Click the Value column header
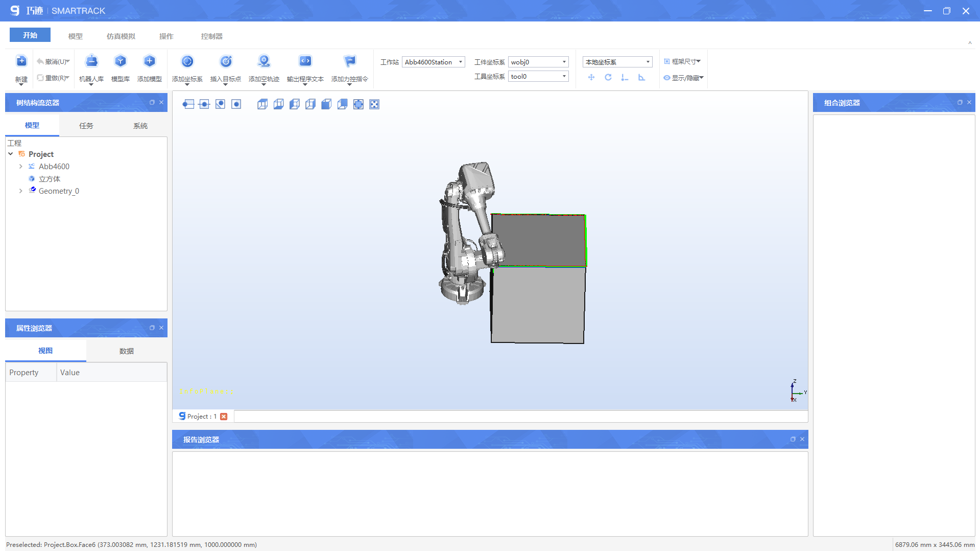This screenshot has height=551, width=980. coord(112,373)
